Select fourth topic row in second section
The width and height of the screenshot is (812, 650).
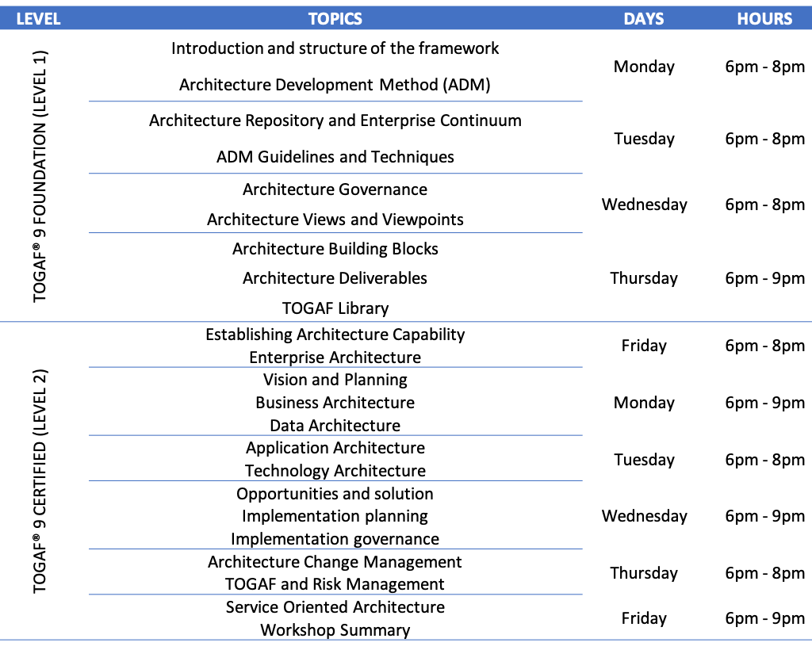[335, 514]
